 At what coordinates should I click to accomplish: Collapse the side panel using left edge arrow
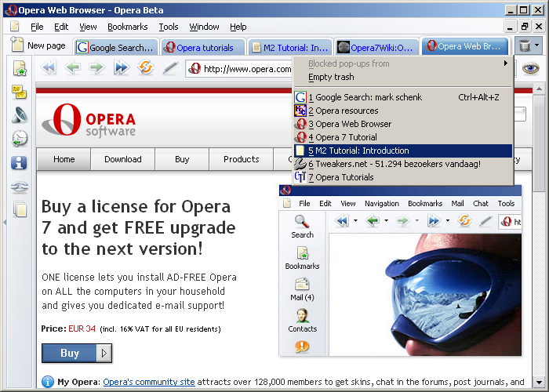coord(4,221)
